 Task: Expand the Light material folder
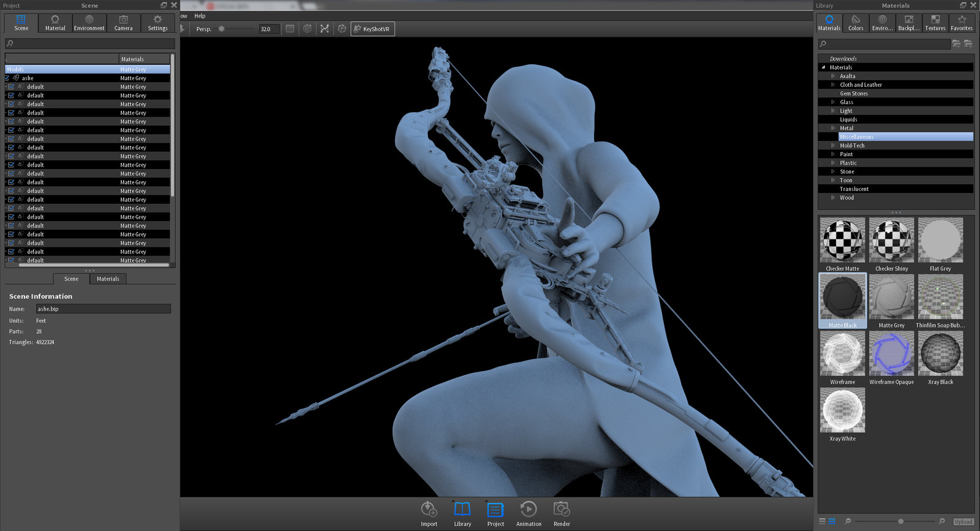(833, 111)
